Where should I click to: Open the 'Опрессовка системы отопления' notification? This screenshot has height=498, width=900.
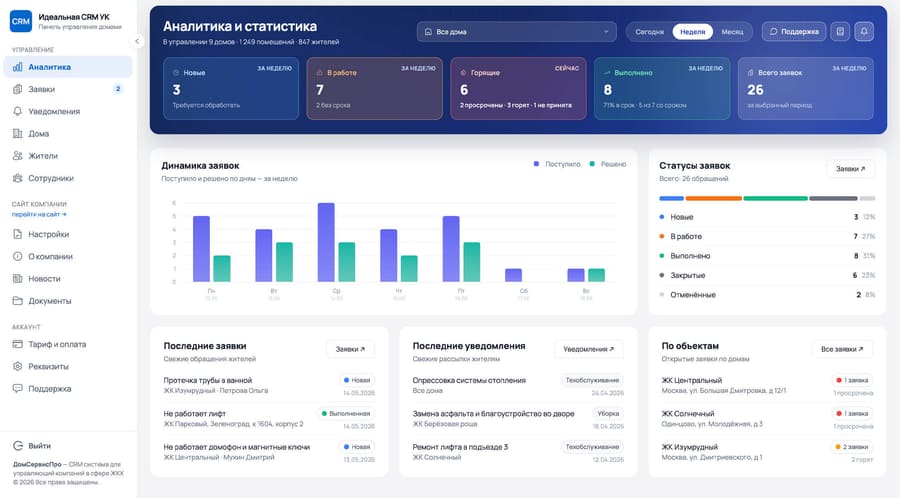(518, 386)
